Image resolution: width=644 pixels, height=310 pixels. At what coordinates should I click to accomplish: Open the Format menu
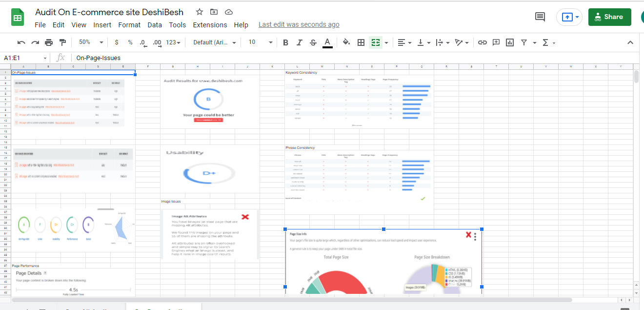coord(129,25)
